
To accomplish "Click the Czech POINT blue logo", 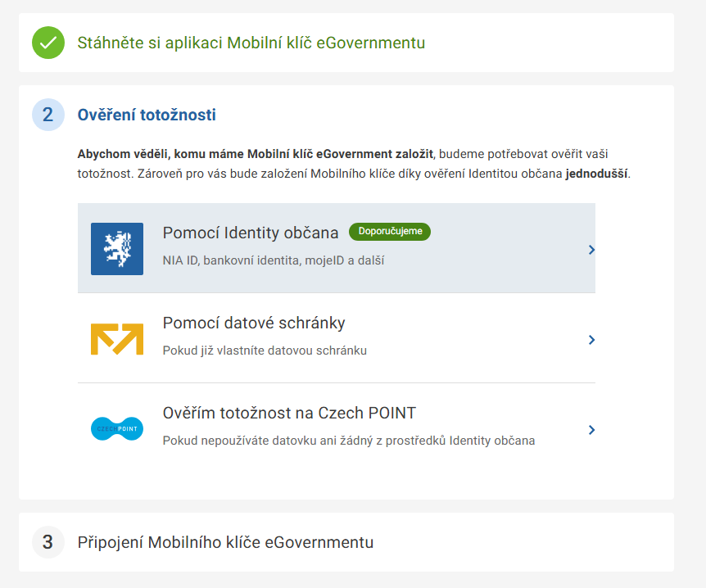I will [x=117, y=428].
